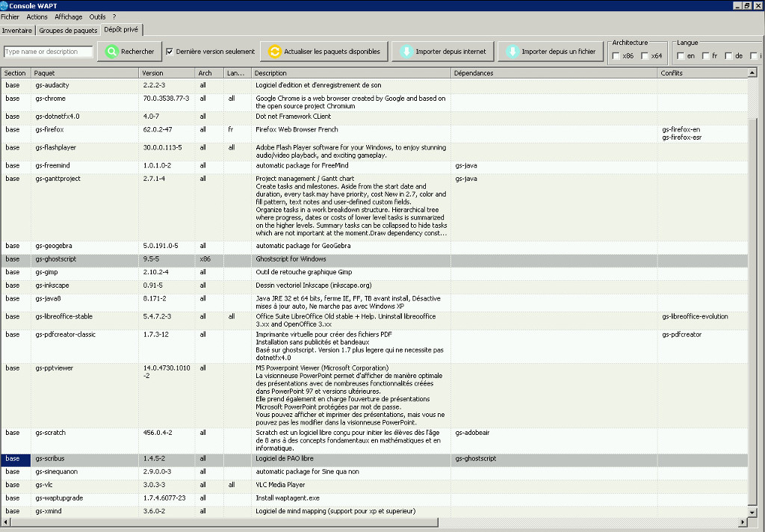
Task: Focus the package search input field
Action: pyautogui.click(x=49, y=52)
